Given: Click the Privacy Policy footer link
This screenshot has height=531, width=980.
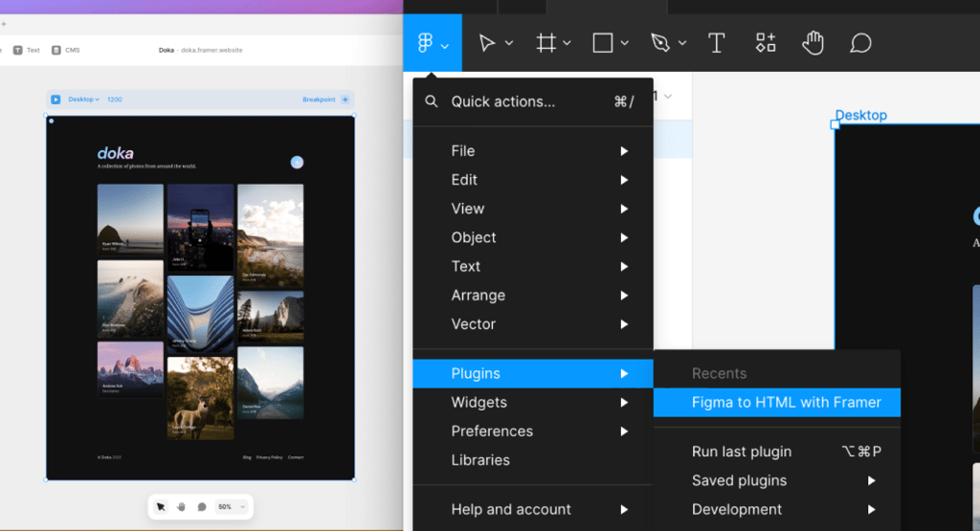Looking at the screenshot, I should (x=269, y=457).
